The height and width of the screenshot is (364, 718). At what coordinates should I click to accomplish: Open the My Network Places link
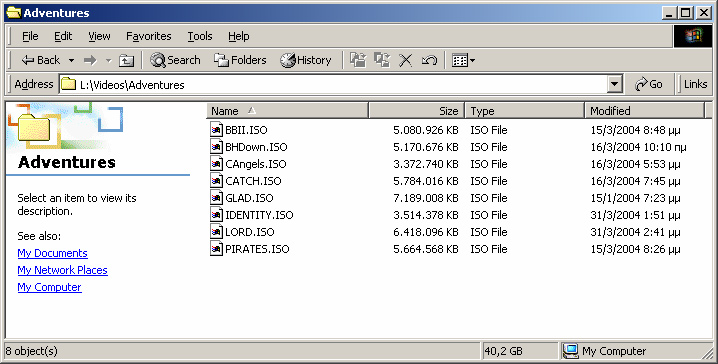pos(63,270)
